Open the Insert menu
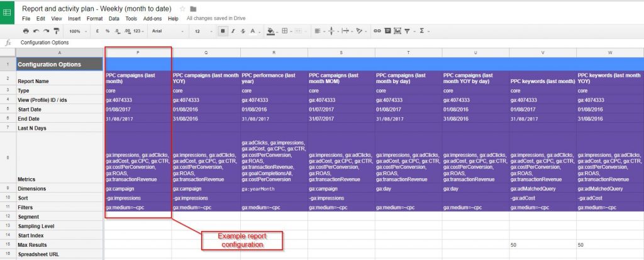The width and height of the screenshot is (644, 260). coord(74,18)
